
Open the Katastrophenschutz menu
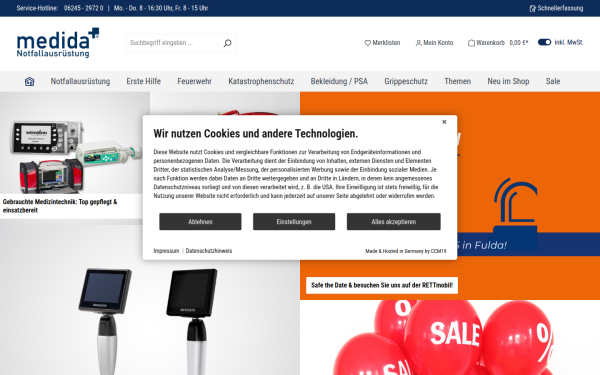pyautogui.click(x=261, y=81)
